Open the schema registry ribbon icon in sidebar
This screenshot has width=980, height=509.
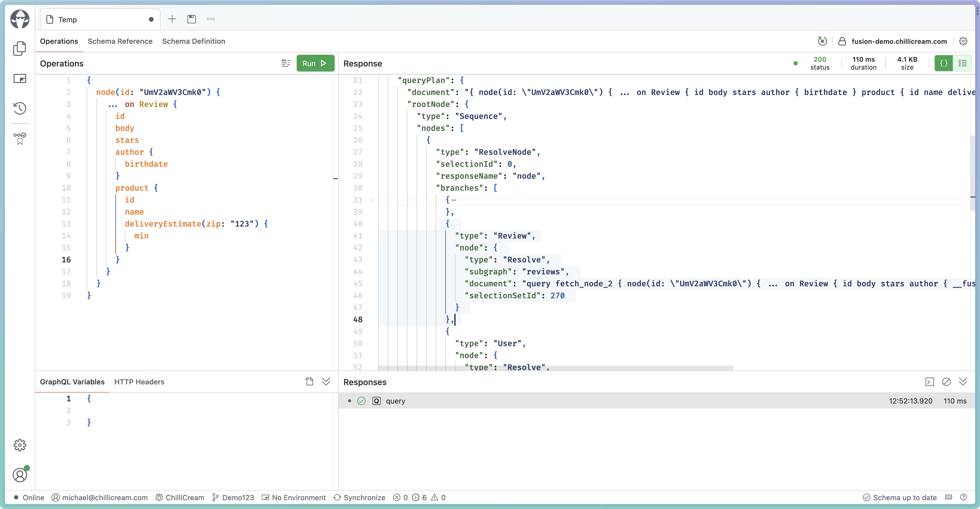click(x=20, y=138)
